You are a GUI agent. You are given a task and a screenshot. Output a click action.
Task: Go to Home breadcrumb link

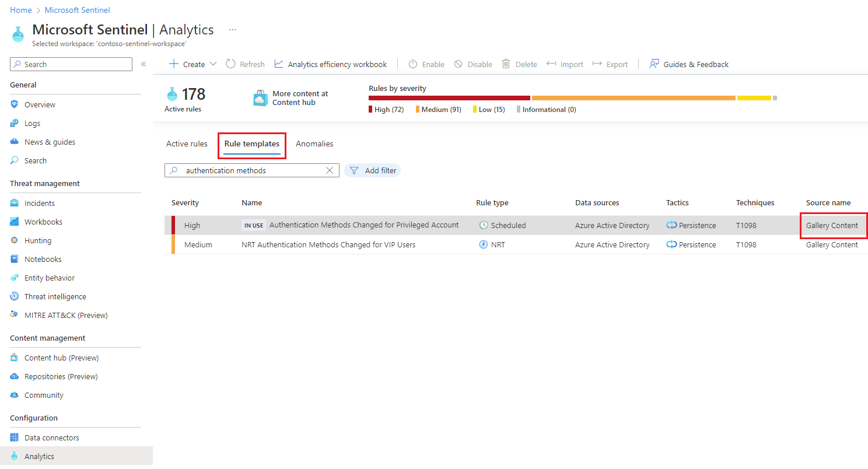(x=21, y=10)
